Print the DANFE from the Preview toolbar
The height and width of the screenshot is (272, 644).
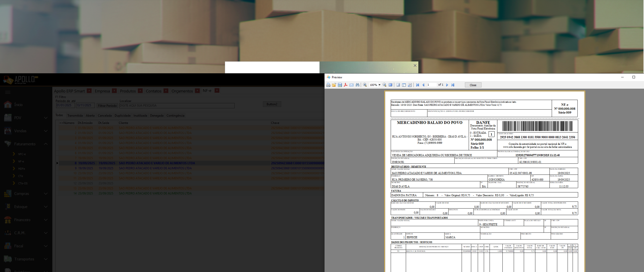pyautogui.click(x=328, y=85)
